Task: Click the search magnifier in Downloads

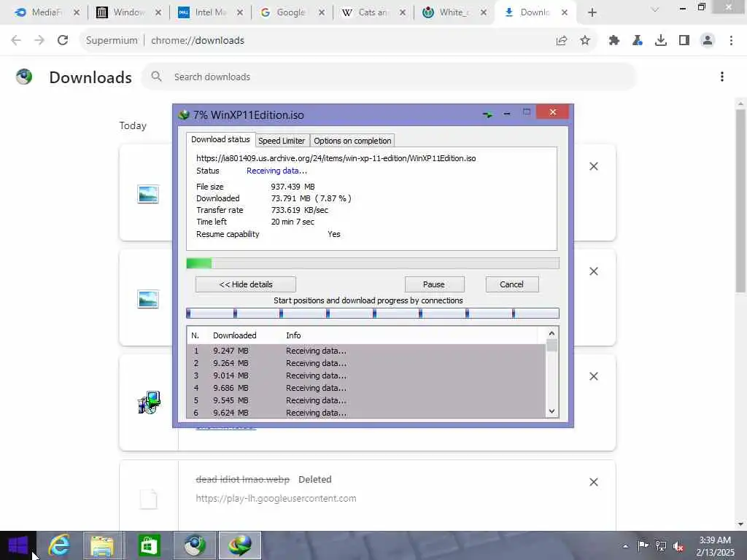Action: pyautogui.click(x=156, y=76)
